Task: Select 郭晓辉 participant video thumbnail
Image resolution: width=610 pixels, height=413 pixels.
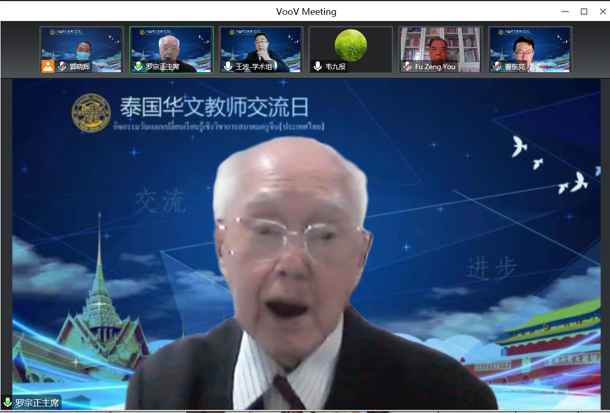Action: point(81,49)
